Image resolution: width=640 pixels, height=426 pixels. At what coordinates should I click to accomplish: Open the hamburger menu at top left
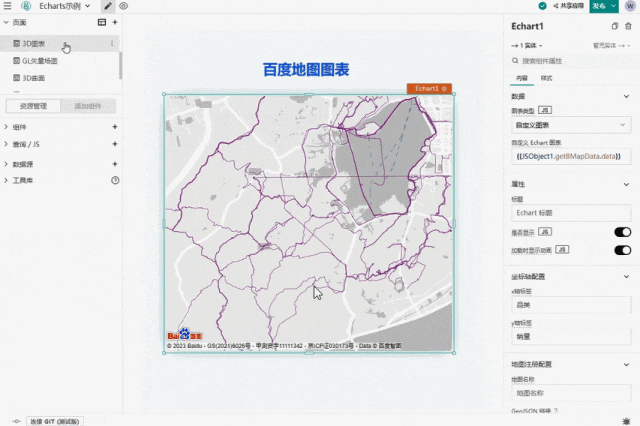7,6
